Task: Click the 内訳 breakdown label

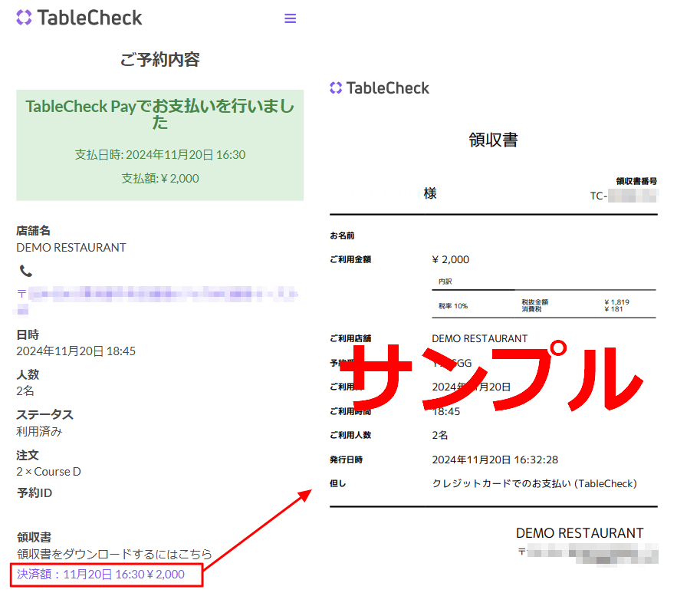Action: click(x=445, y=282)
